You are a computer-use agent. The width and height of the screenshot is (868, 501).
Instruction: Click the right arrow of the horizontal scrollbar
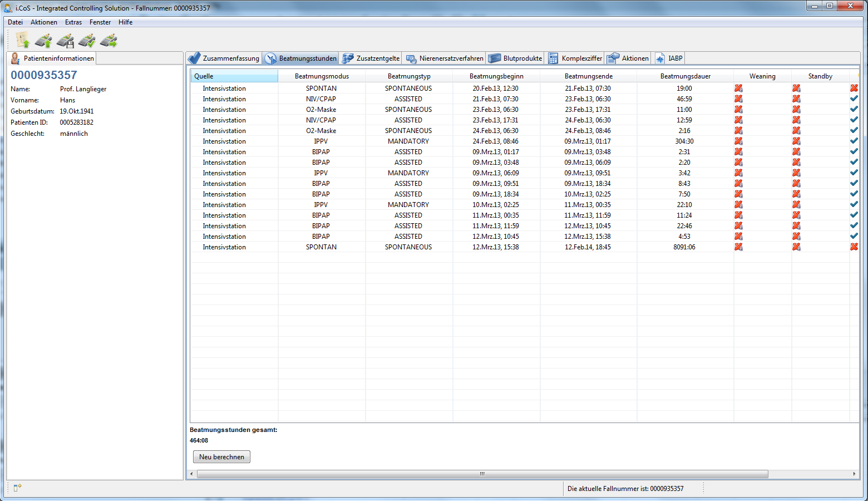click(854, 474)
